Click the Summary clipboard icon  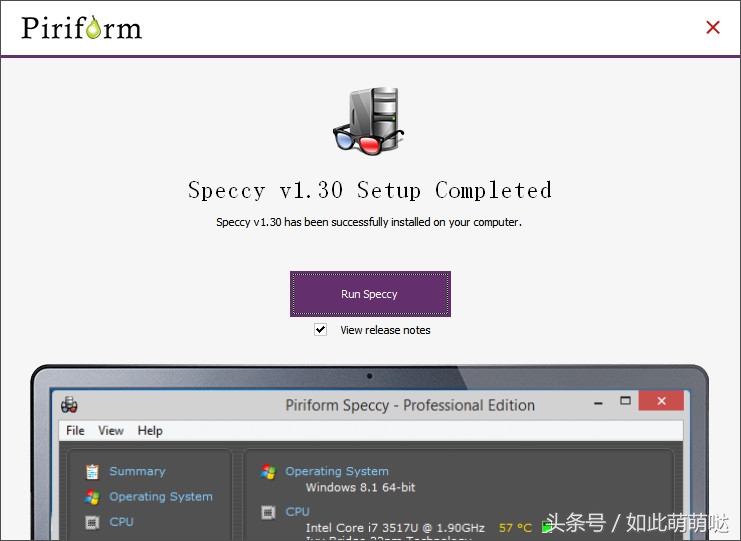[92, 472]
